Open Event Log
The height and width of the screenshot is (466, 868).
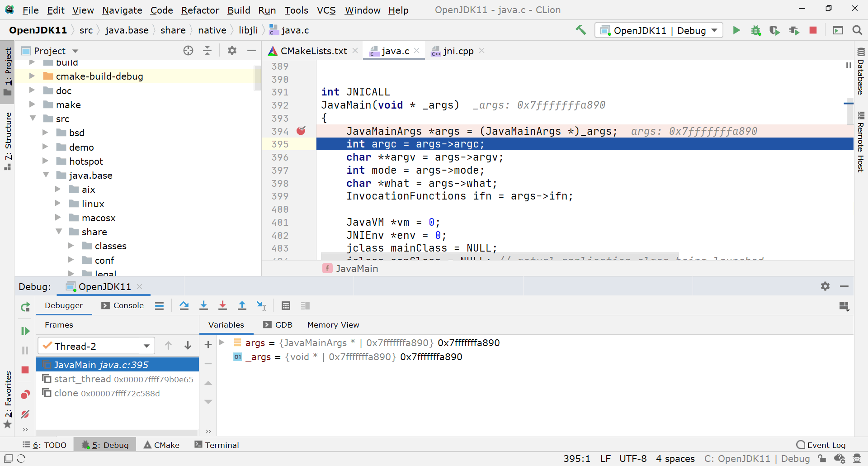tap(821, 445)
